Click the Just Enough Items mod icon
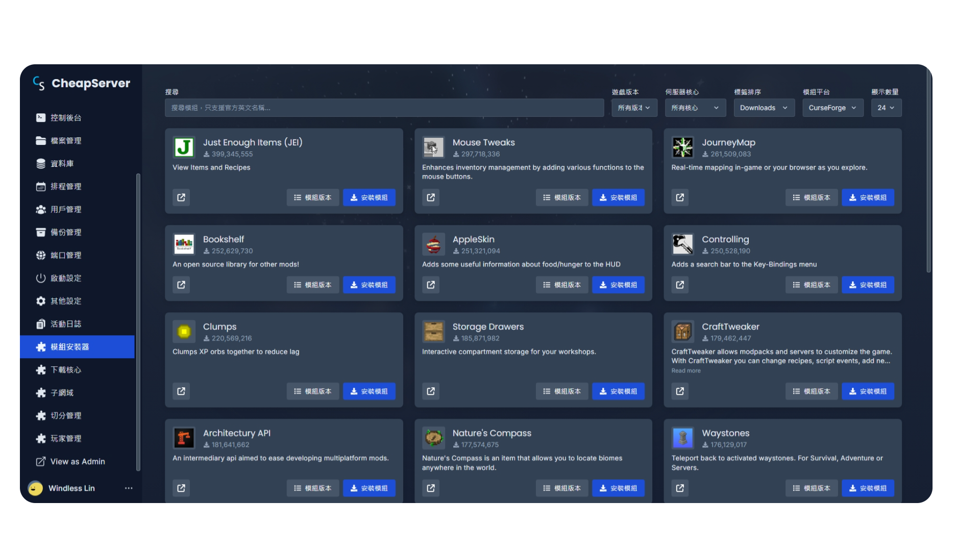 point(184,147)
